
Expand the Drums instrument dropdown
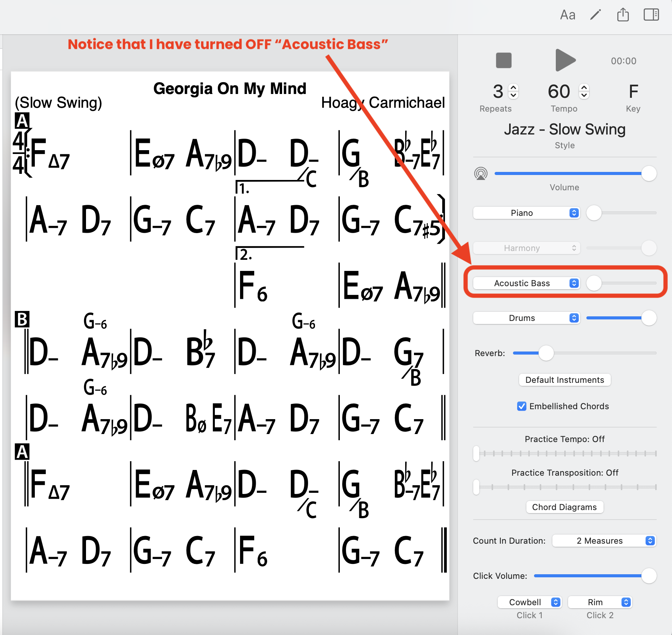click(526, 318)
